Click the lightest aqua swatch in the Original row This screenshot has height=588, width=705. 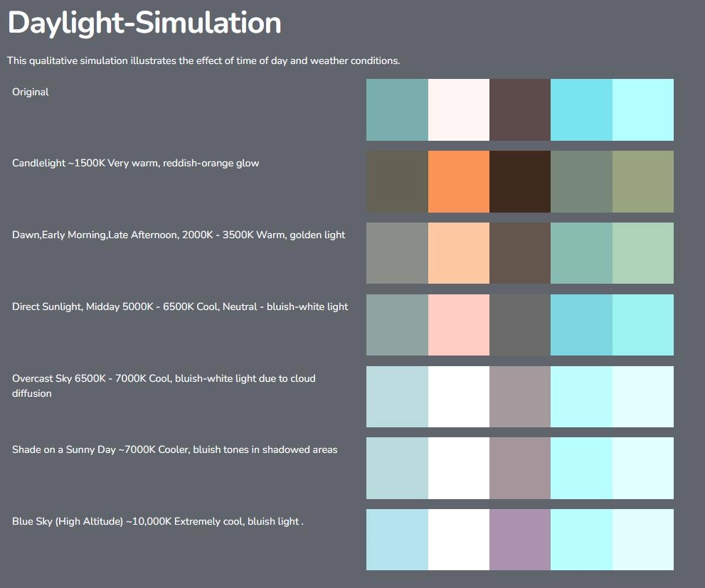[643, 109]
